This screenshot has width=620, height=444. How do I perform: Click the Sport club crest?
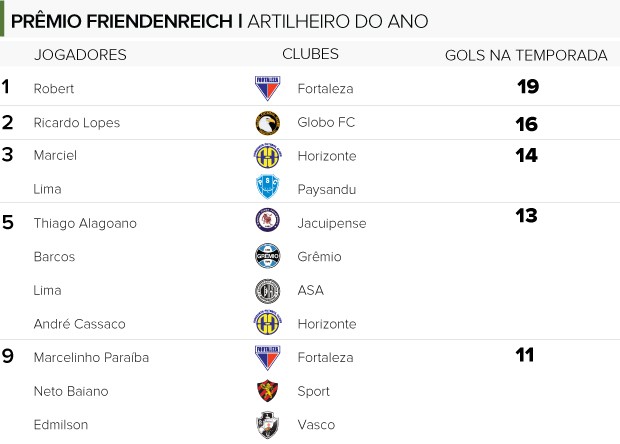[x=267, y=391]
